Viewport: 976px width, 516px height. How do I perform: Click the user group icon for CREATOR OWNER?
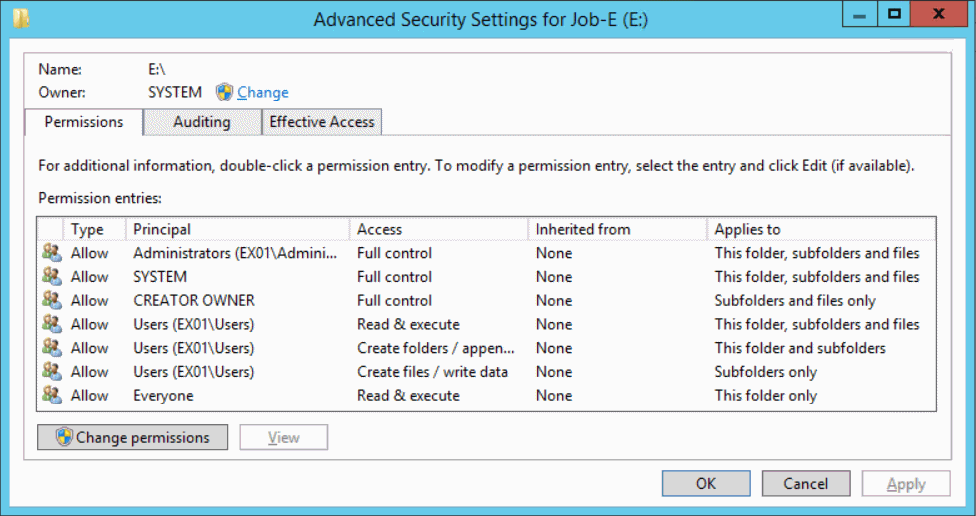click(x=52, y=300)
